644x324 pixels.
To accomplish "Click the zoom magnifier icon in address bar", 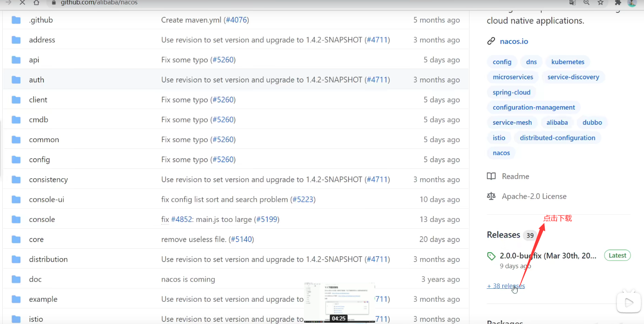I will click(x=587, y=3).
